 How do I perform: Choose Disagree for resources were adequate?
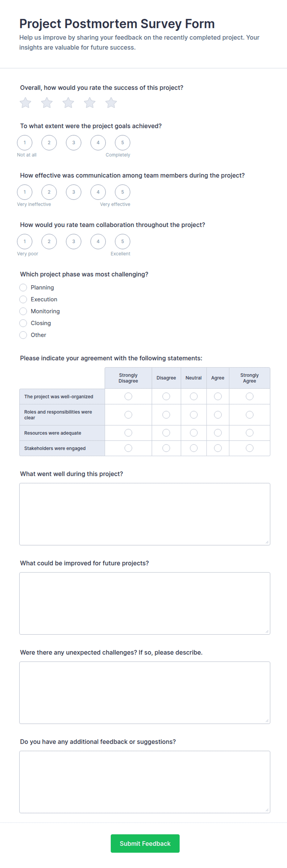click(x=166, y=433)
